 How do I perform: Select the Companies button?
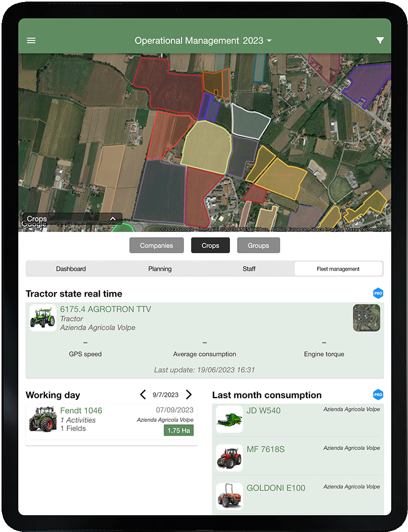[x=157, y=245]
